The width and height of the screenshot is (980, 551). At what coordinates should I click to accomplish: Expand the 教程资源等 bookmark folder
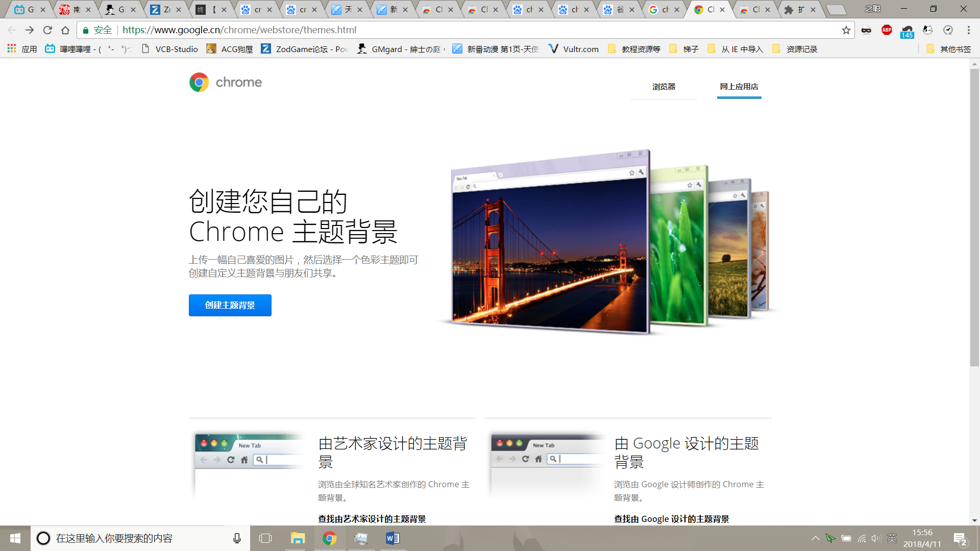tap(634, 49)
